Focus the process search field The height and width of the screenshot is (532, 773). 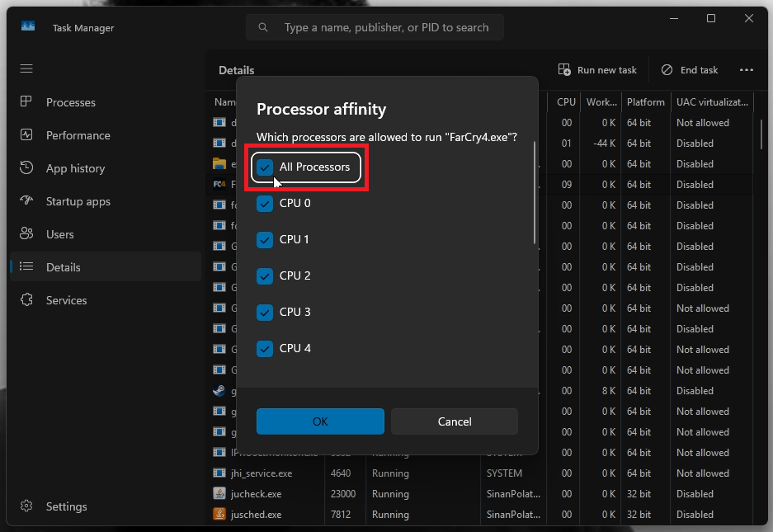375,27
